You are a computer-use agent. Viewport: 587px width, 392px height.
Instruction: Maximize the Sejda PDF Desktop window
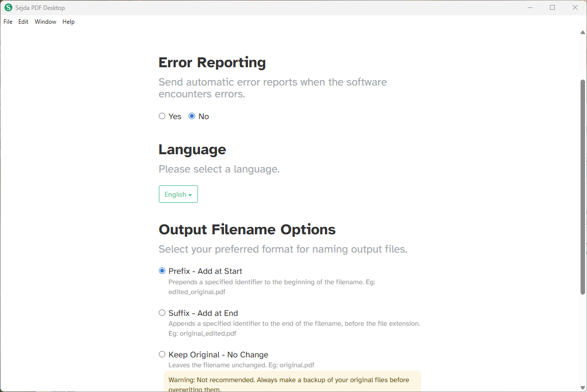(x=552, y=7)
